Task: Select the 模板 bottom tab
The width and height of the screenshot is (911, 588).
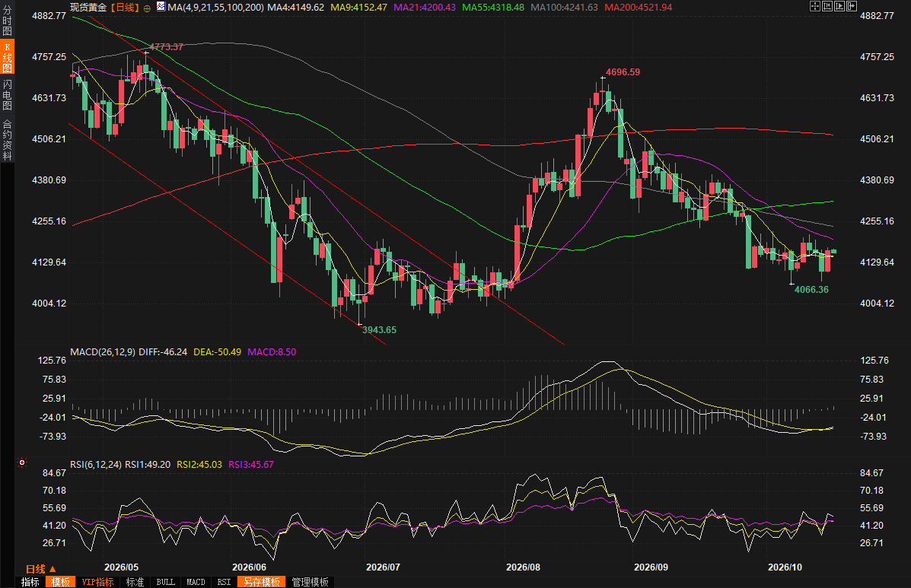Action: (60, 582)
